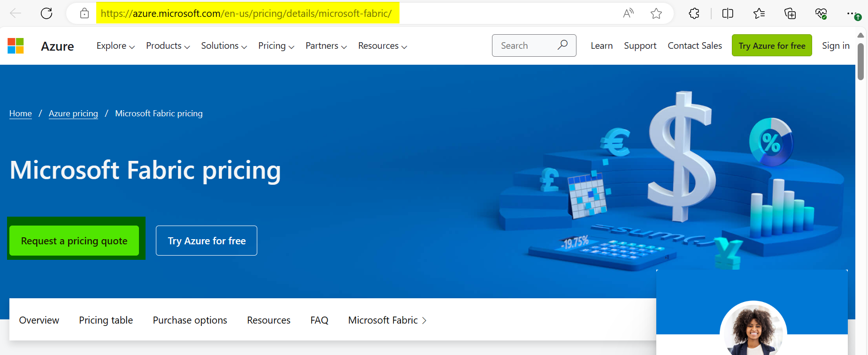Open the Learn link
Screen dimensions: 868x355
pos(601,45)
